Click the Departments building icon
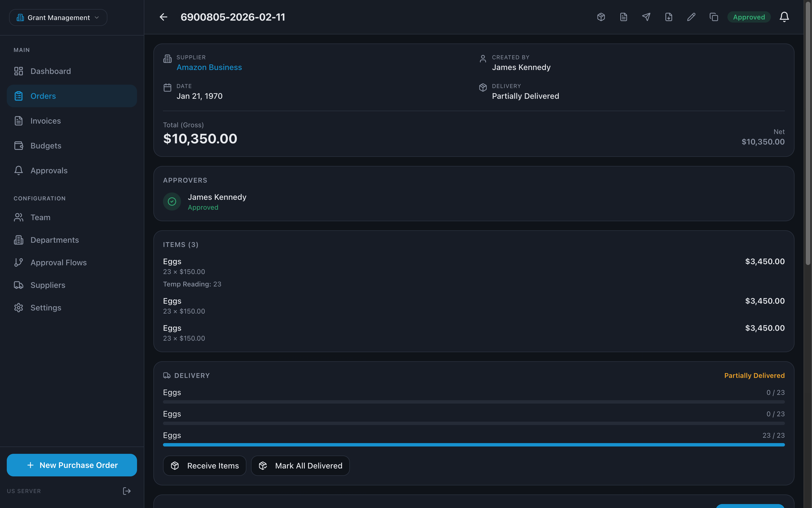This screenshot has width=812, height=508. tap(18, 240)
